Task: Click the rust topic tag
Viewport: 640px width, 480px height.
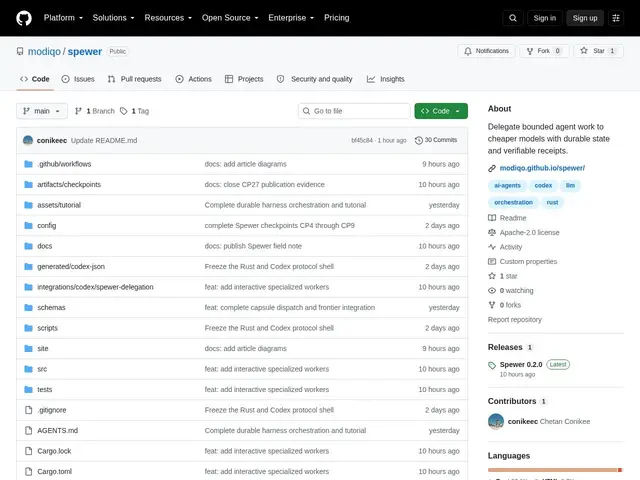Action: click(x=552, y=202)
